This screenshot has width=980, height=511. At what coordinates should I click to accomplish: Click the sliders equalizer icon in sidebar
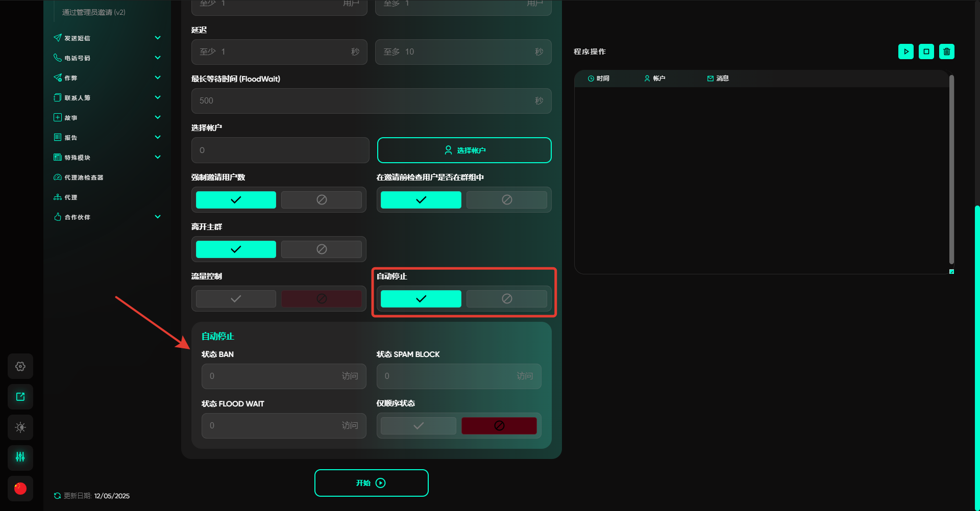click(x=20, y=457)
